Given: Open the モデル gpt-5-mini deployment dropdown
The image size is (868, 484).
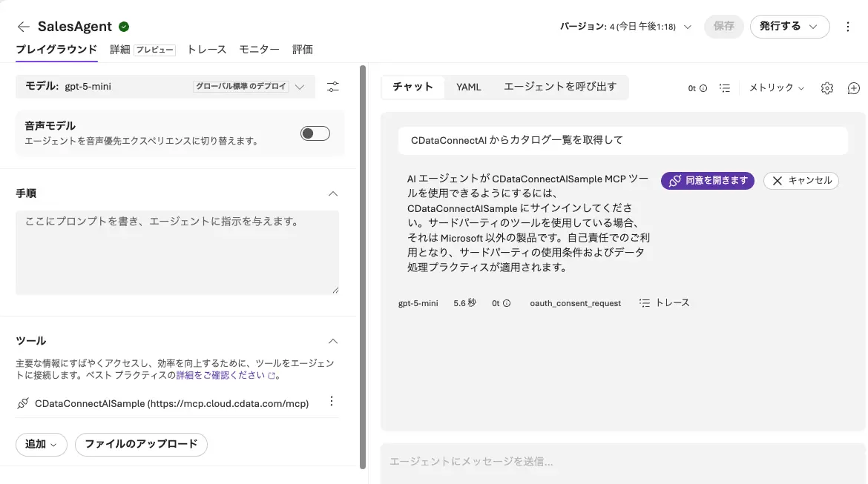Looking at the screenshot, I should coord(165,86).
